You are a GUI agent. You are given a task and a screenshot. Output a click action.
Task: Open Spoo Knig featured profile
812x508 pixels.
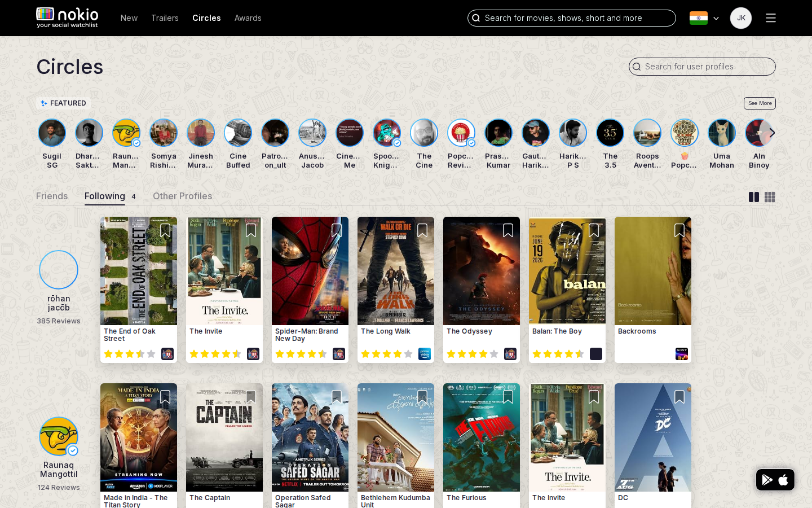[x=387, y=133]
